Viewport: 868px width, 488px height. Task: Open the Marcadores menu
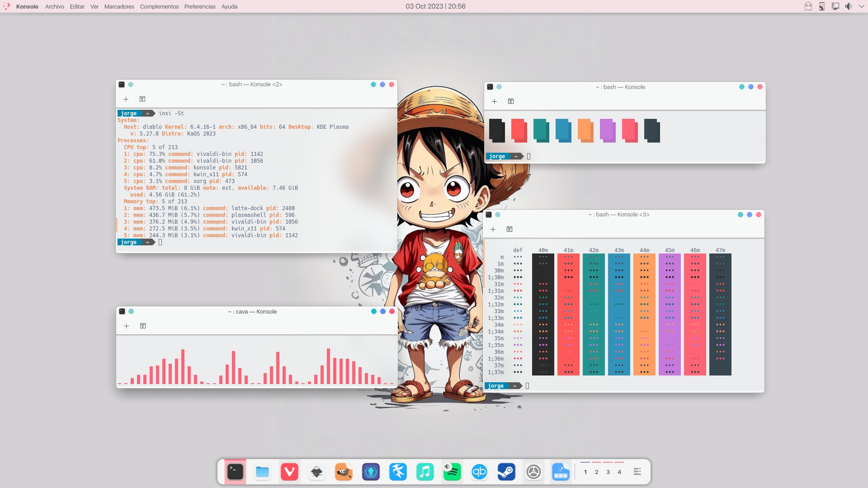coord(119,6)
